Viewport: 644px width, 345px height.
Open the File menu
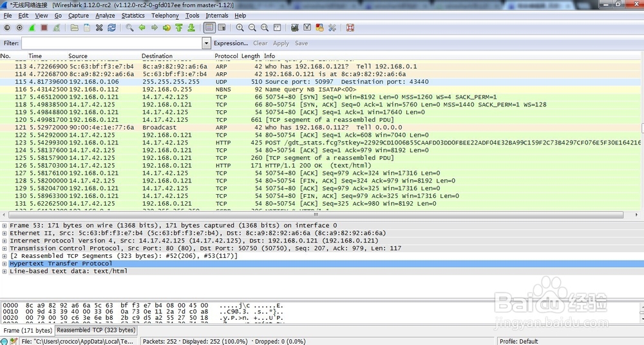(x=8, y=15)
